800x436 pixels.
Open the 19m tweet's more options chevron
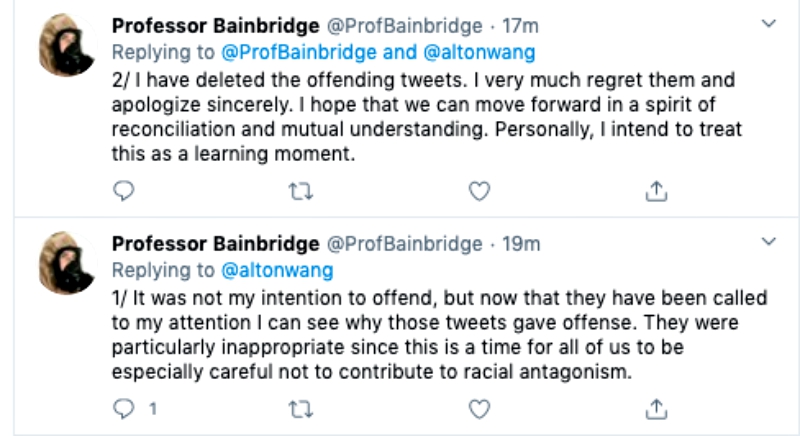tap(767, 242)
